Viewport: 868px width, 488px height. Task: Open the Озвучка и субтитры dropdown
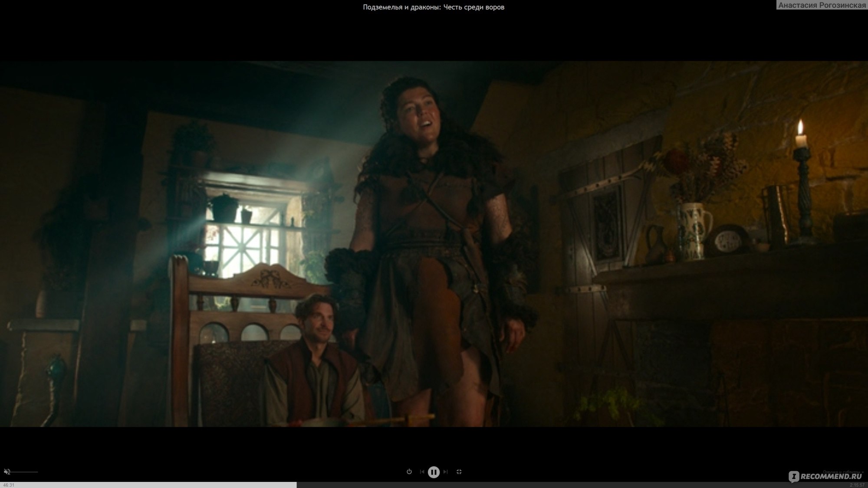[x=843, y=472]
